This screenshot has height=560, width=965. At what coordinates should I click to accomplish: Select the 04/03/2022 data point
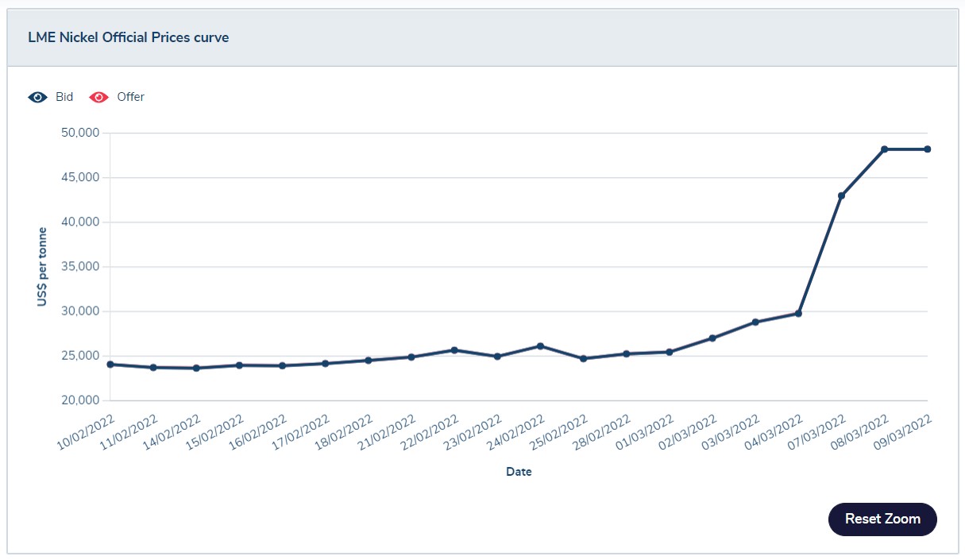click(798, 313)
